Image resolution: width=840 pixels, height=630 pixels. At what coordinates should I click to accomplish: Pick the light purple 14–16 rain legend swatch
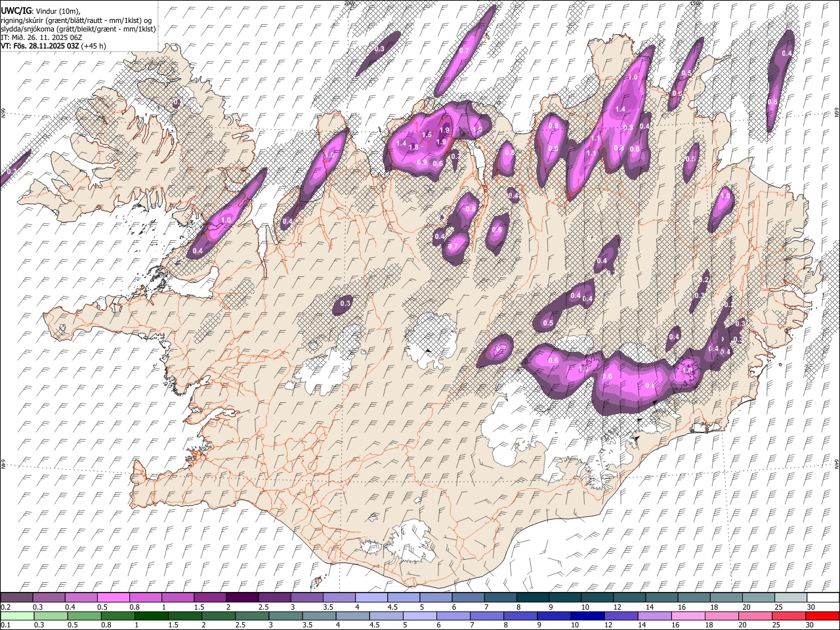(x=654, y=616)
